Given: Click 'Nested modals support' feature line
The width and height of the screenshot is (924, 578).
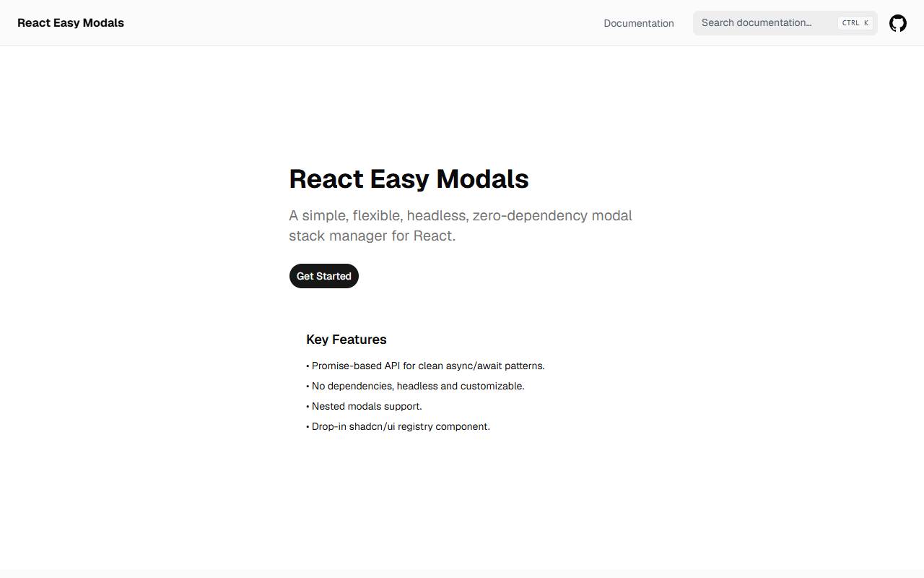Looking at the screenshot, I should click(x=364, y=406).
